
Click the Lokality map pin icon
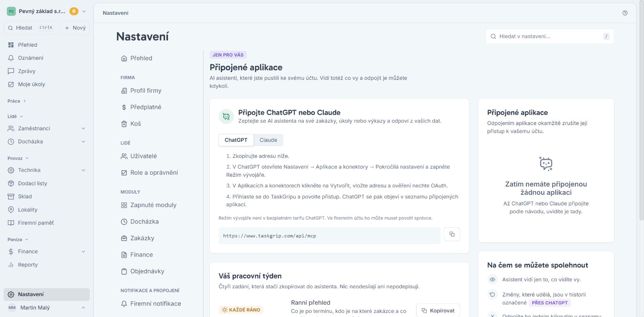(x=11, y=210)
